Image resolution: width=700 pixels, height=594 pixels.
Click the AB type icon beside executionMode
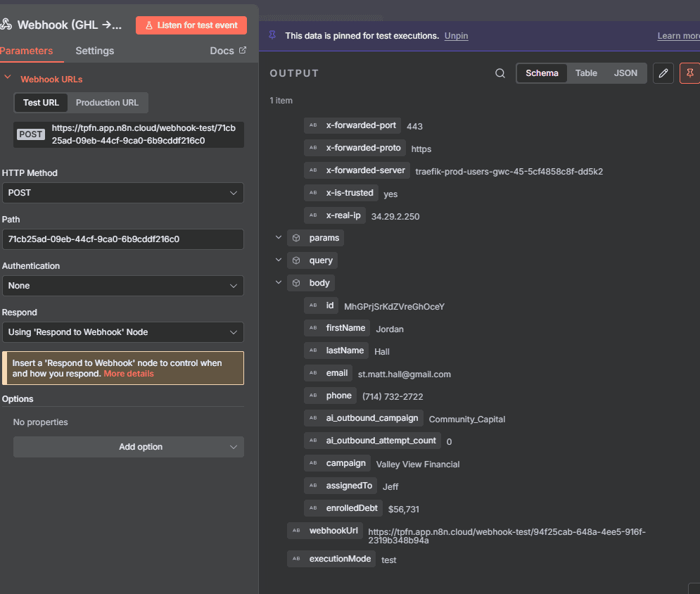[x=296, y=559]
